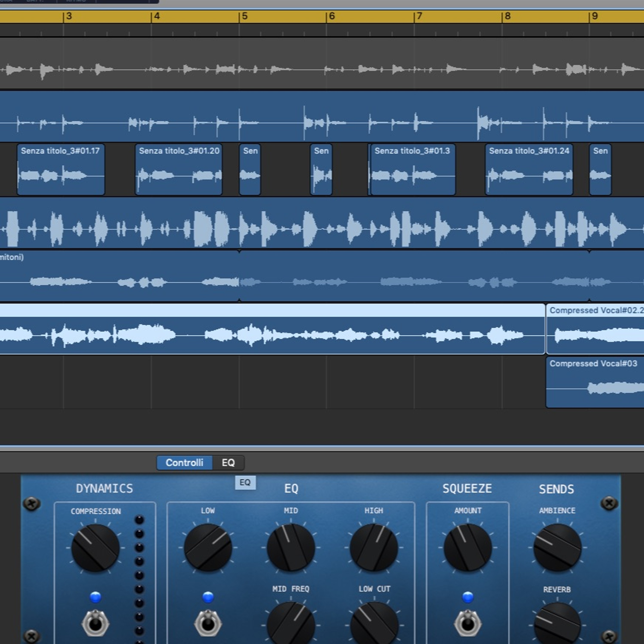Select the short Sen region at bar 5
This screenshot has width=644, height=644.
pos(250,170)
